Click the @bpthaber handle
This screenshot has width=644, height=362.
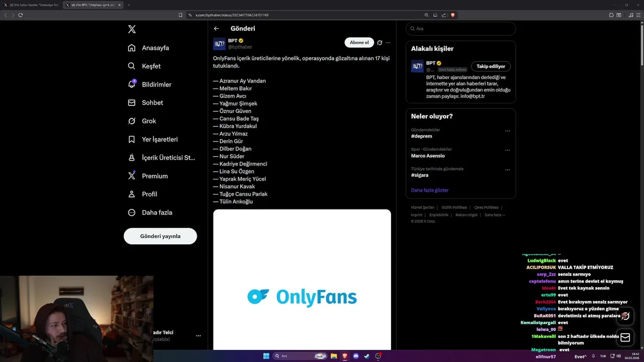[240, 47]
